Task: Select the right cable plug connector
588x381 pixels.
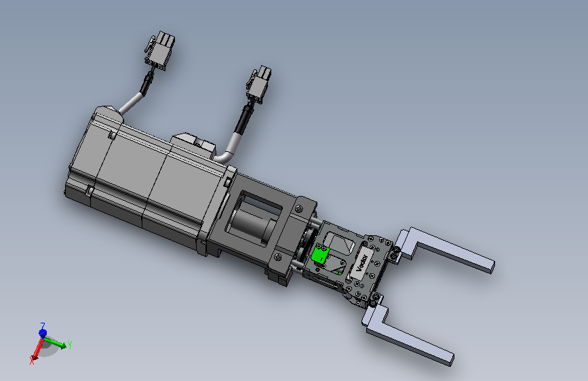Action: pyautogui.click(x=259, y=84)
